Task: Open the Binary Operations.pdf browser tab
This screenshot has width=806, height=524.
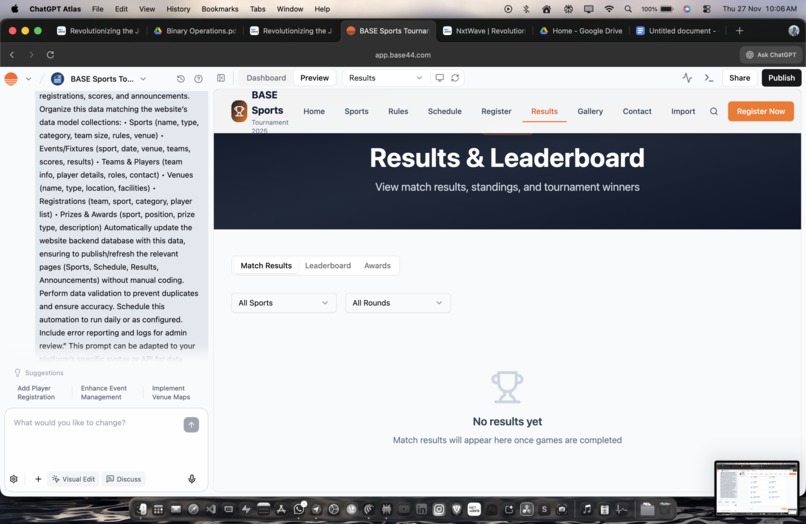Action: (x=195, y=31)
